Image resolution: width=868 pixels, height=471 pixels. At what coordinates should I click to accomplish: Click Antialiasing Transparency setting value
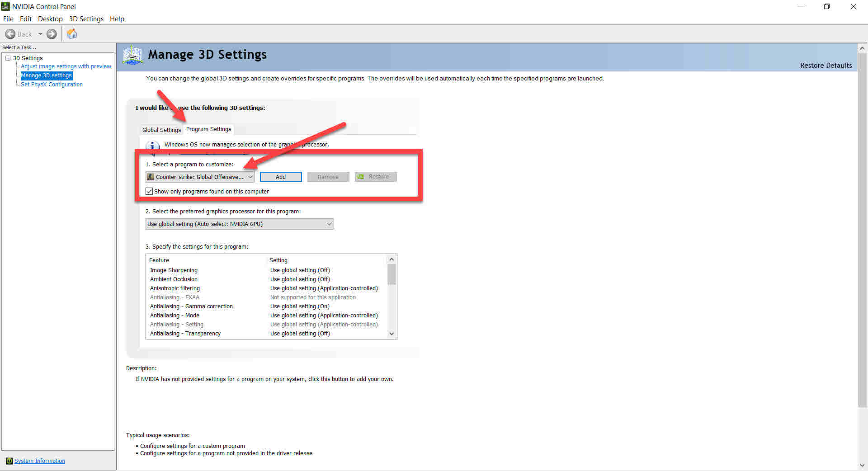(300, 334)
